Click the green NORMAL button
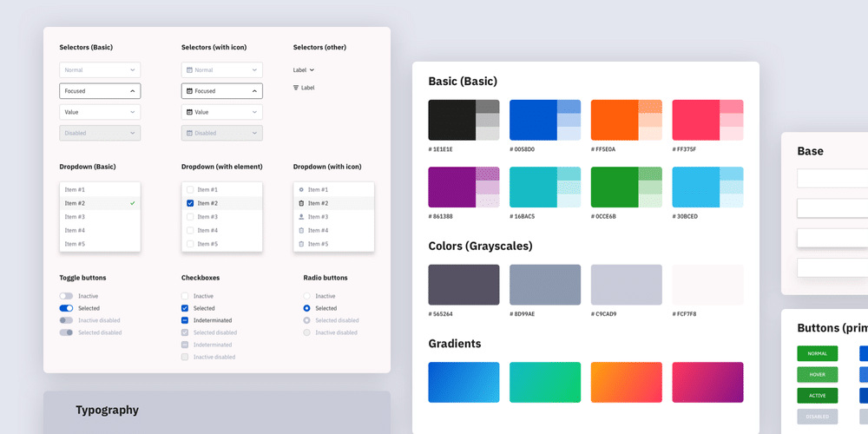Image resolution: width=868 pixels, height=434 pixels. click(x=818, y=354)
